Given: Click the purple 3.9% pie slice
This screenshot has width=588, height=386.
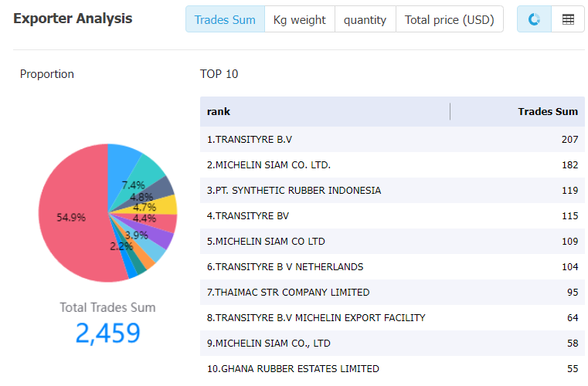Looking at the screenshot, I should pyautogui.click(x=158, y=236).
